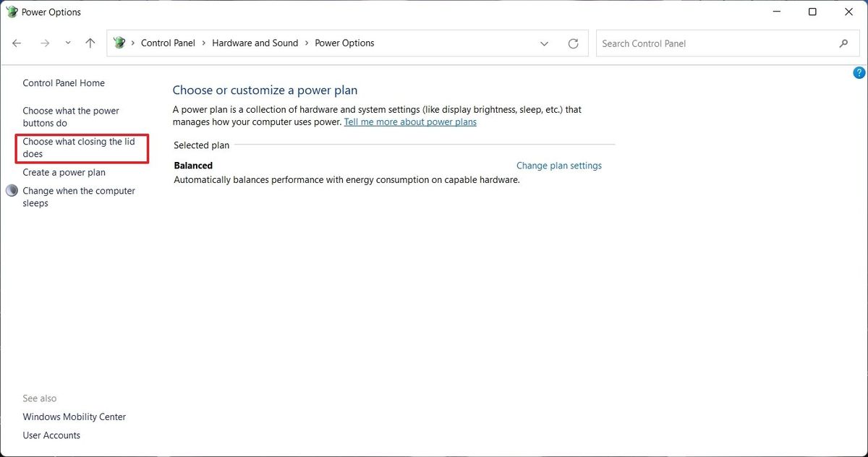Click the UAC shield next to sleep settings
This screenshot has width=868, height=457.
12,190
